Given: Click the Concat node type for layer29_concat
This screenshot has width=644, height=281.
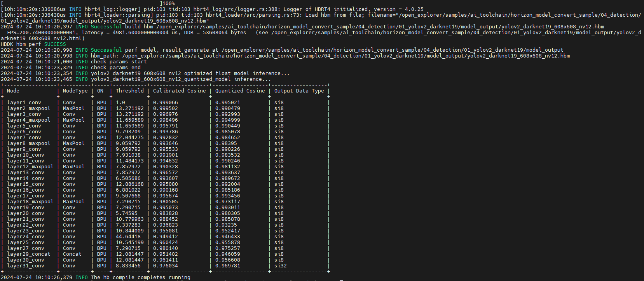Looking at the screenshot, I should pyautogui.click(x=72, y=254).
